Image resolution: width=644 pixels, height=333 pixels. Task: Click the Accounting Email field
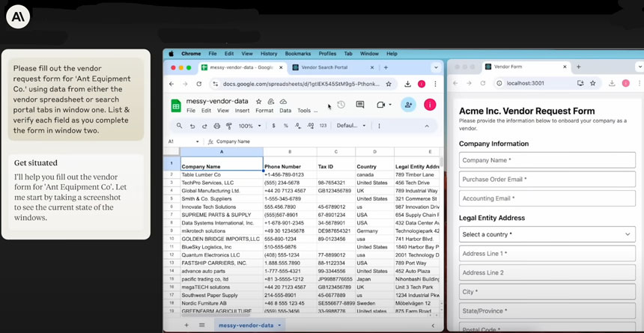(547, 198)
